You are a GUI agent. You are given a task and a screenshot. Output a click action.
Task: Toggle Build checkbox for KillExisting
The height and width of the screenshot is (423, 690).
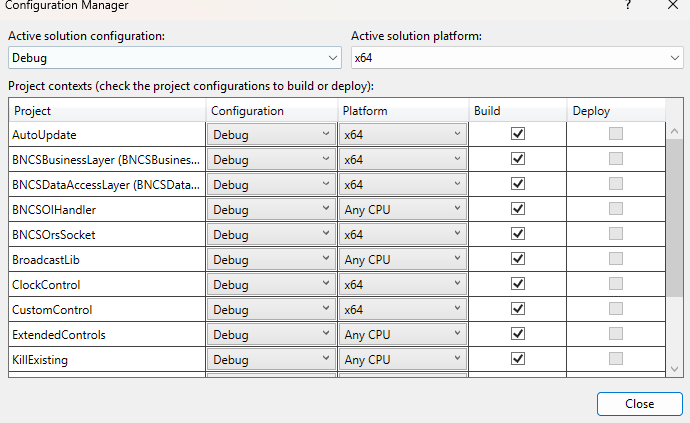[x=518, y=359]
